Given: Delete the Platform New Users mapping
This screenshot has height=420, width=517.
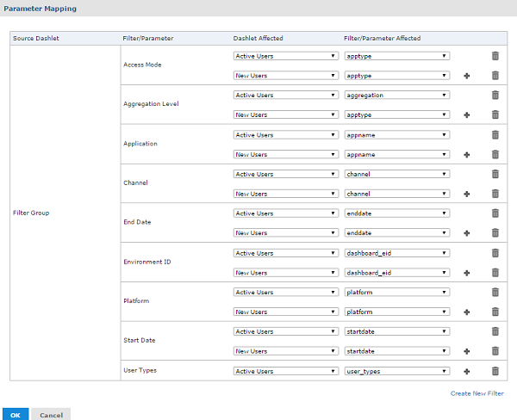Looking at the screenshot, I should [x=495, y=312].
